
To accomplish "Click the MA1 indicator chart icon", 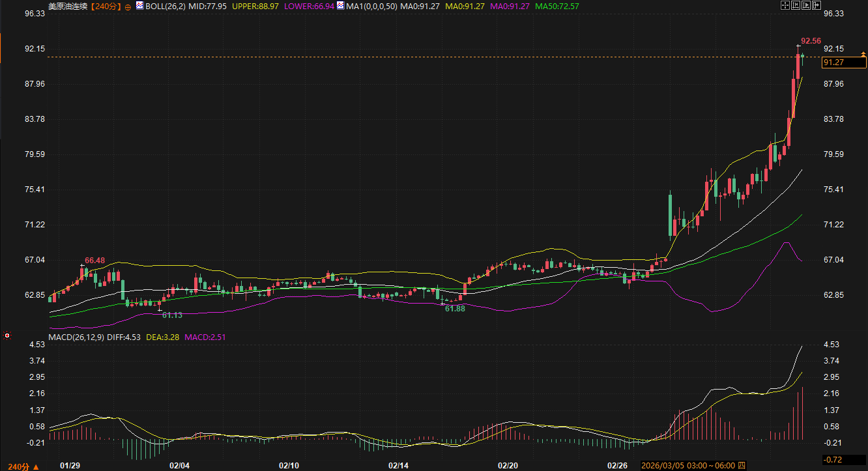I will (340, 6).
